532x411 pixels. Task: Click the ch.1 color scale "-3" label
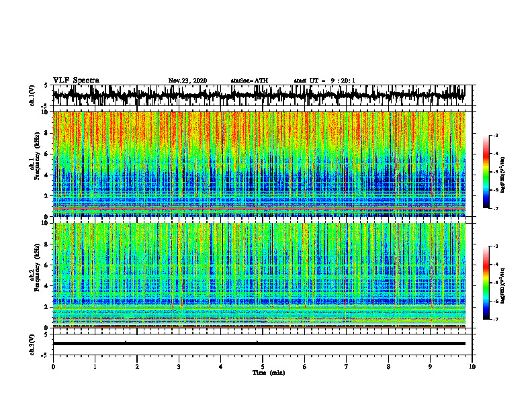pyautogui.click(x=495, y=135)
